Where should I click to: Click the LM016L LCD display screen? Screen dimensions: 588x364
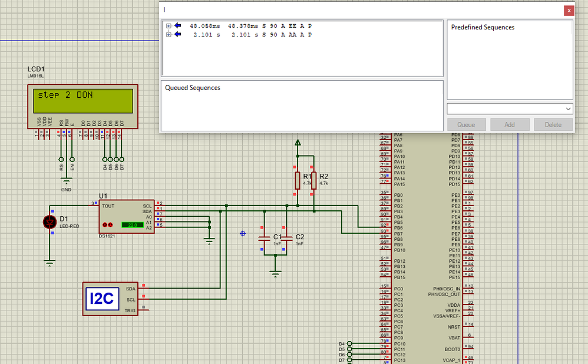pos(83,101)
